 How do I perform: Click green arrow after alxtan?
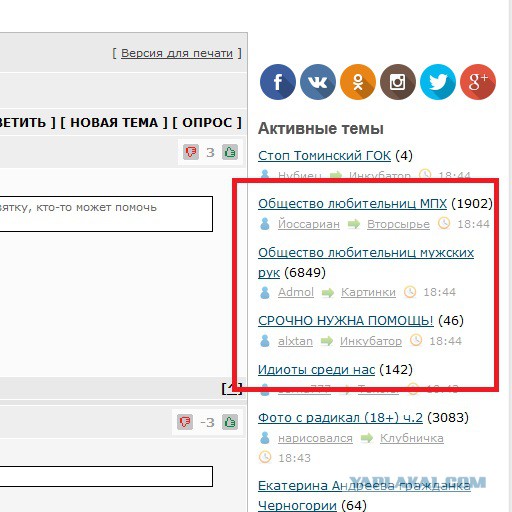[x=327, y=341]
